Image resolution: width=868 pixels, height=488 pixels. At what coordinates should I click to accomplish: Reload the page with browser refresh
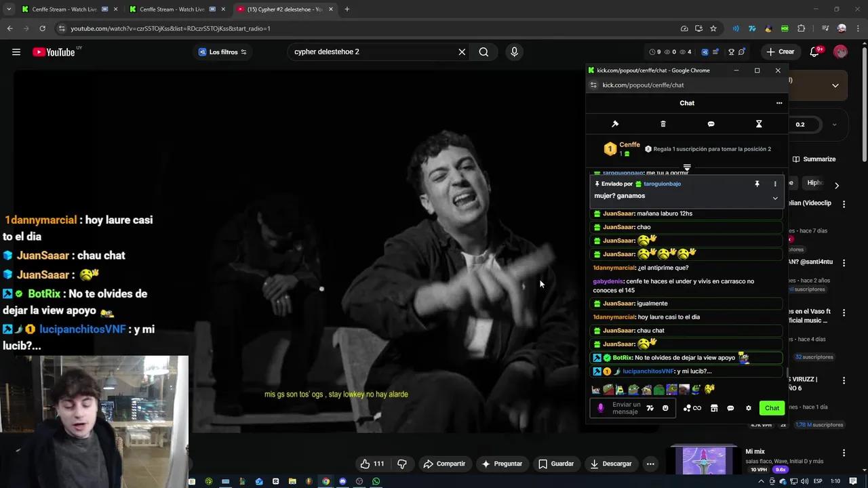click(42, 28)
